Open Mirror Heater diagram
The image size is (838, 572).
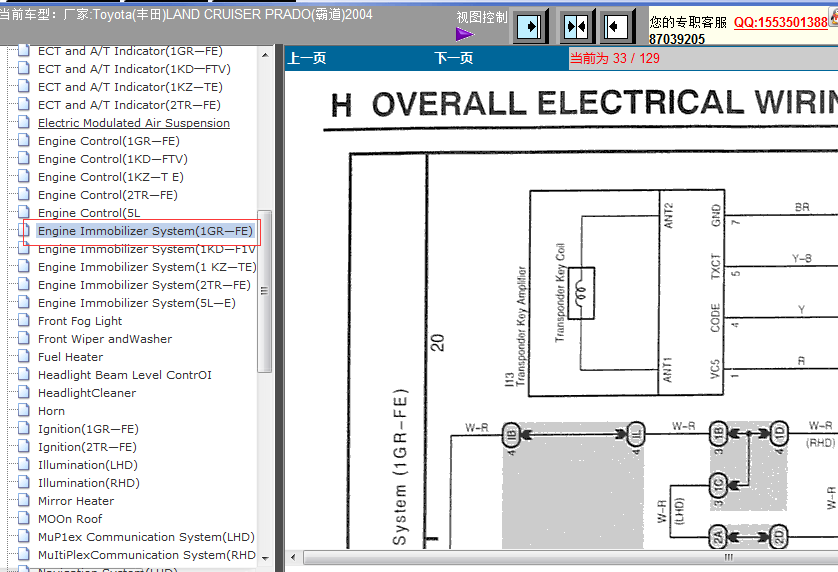pyautogui.click(x=76, y=501)
